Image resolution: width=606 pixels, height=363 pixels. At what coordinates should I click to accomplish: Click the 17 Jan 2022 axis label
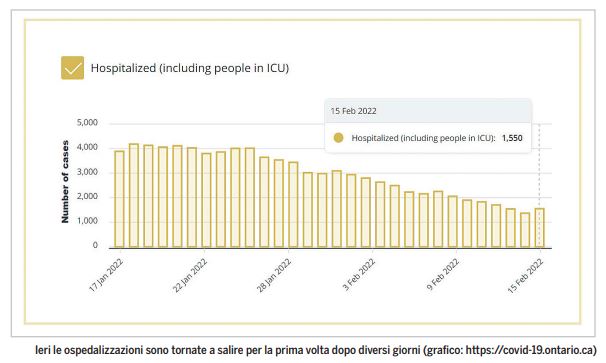click(106, 275)
